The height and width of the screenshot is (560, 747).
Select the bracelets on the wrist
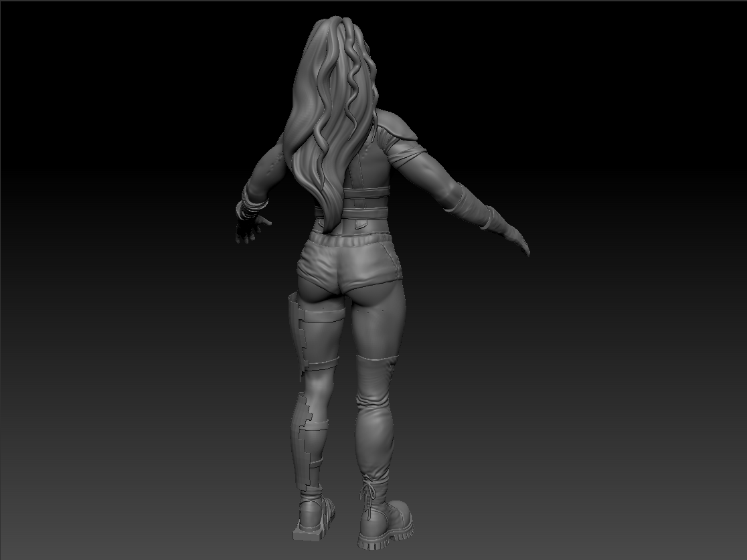(x=253, y=203)
